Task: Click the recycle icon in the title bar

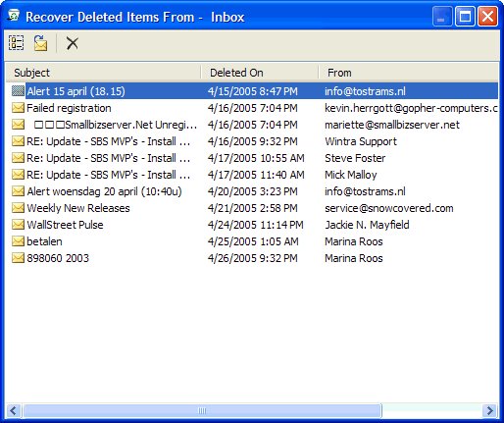Action: [x=14, y=16]
